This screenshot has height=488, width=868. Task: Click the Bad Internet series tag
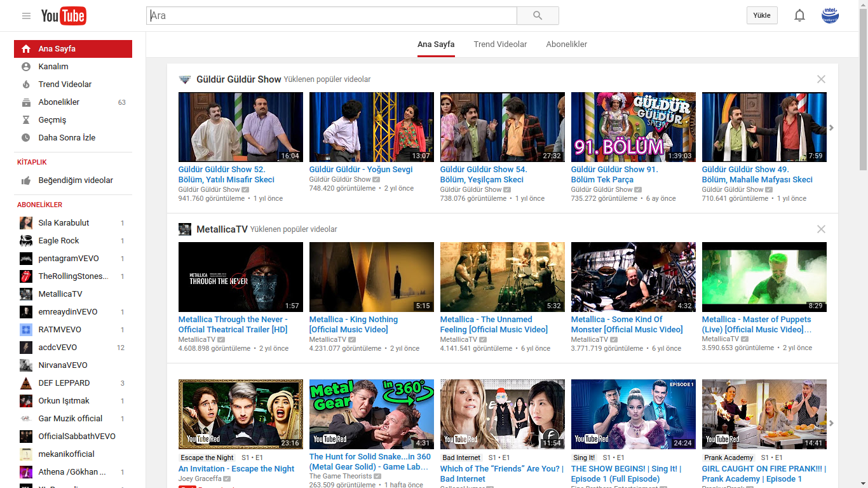[x=461, y=457]
